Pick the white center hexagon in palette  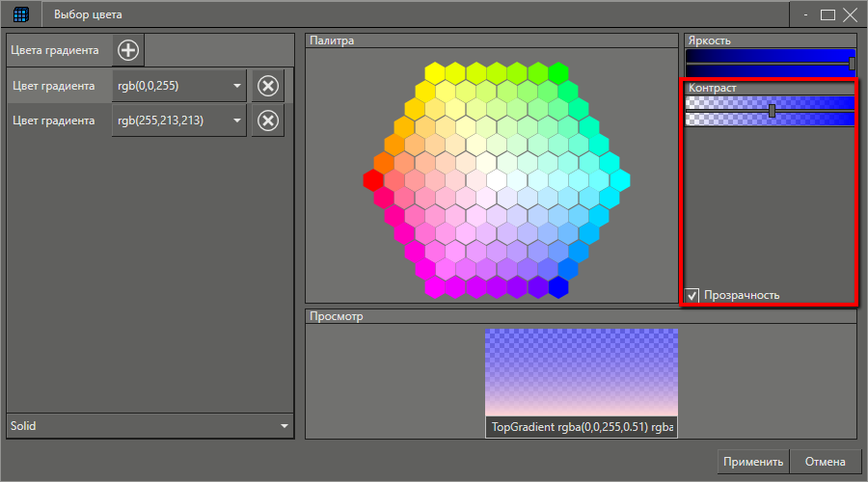[497, 180]
